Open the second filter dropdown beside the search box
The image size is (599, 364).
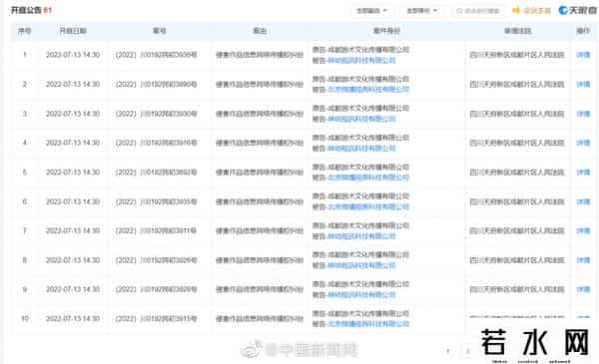pyautogui.click(x=421, y=11)
